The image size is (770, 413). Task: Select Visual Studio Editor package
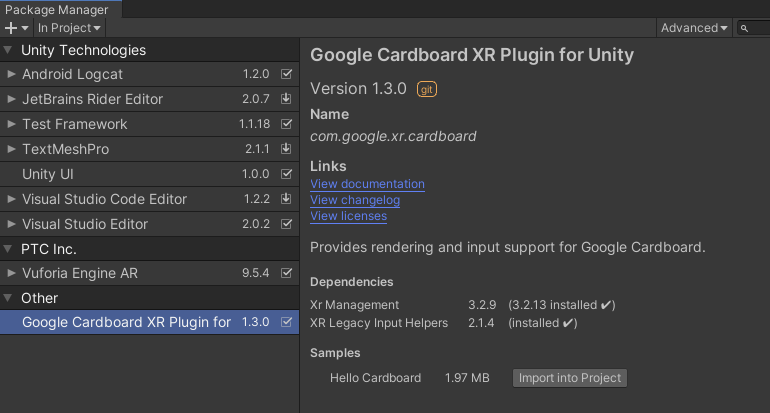(x=149, y=224)
